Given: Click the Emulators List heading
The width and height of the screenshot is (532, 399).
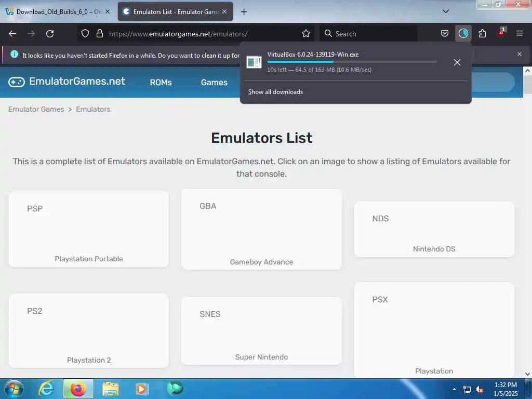Looking at the screenshot, I should (x=262, y=138).
